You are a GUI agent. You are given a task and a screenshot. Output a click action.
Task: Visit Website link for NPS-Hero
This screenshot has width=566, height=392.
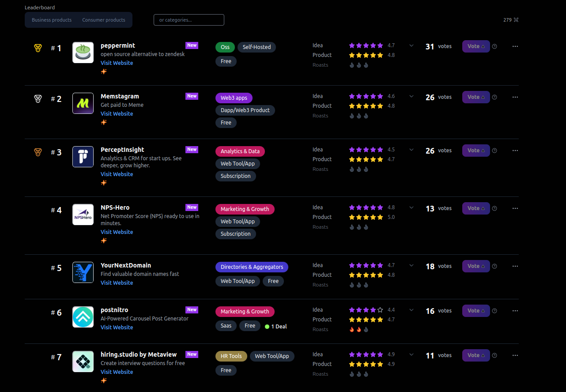(117, 232)
